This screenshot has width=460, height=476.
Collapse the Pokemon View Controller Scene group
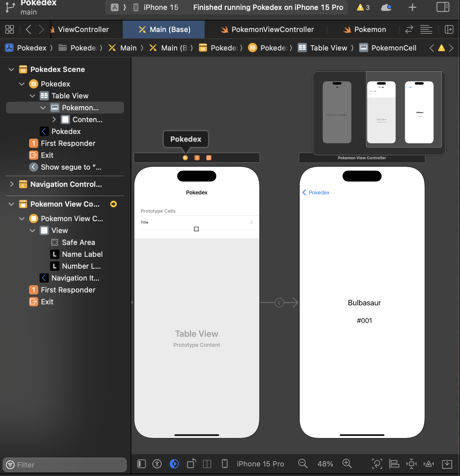(x=11, y=204)
